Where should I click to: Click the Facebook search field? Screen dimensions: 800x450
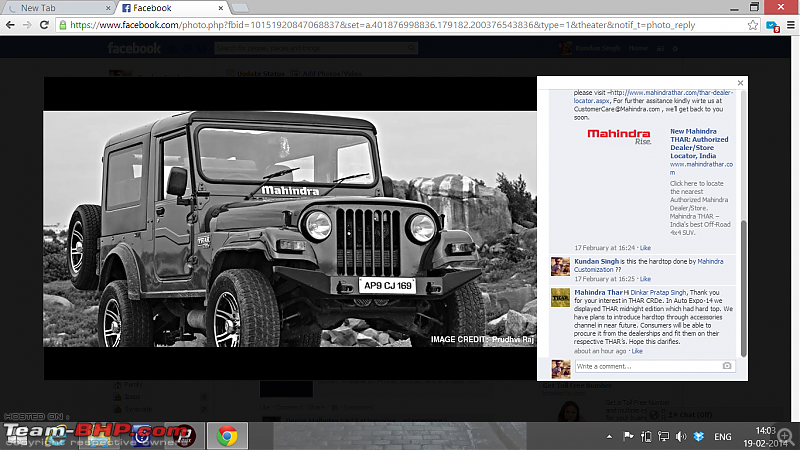(x=316, y=48)
